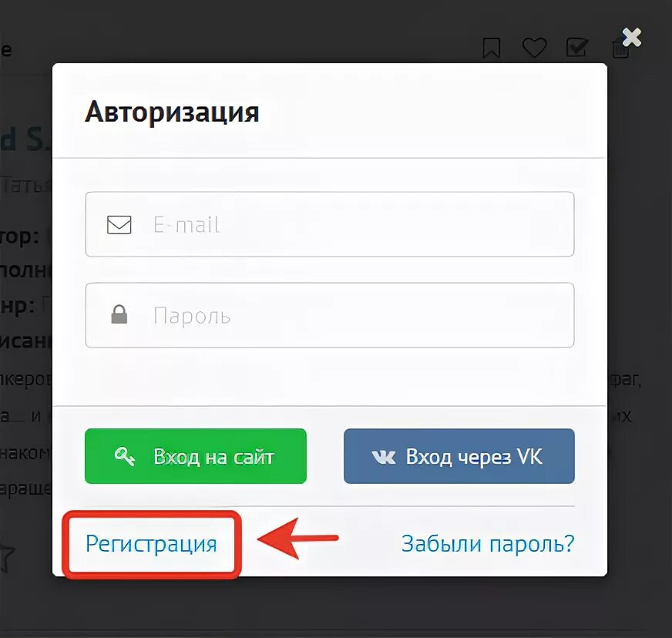Click the green Вход на сайт button
This screenshot has width=672, height=638.
tap(196, 456)
